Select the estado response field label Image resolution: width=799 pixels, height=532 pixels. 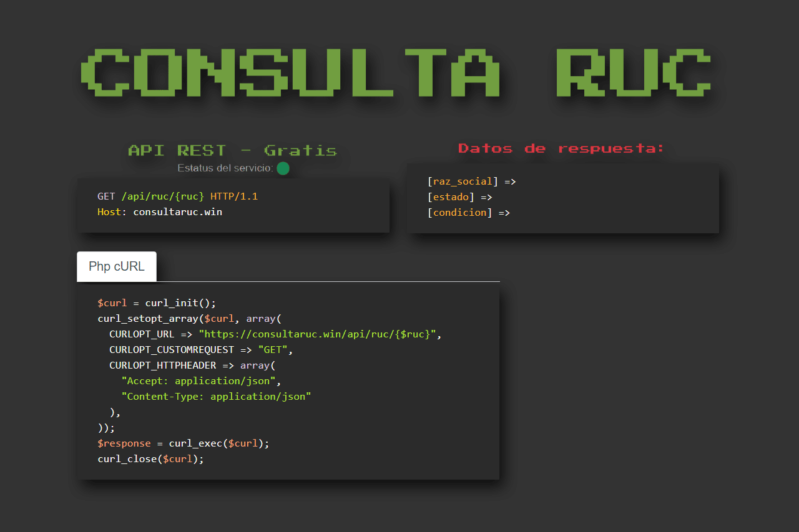click(x=450, y=196)
